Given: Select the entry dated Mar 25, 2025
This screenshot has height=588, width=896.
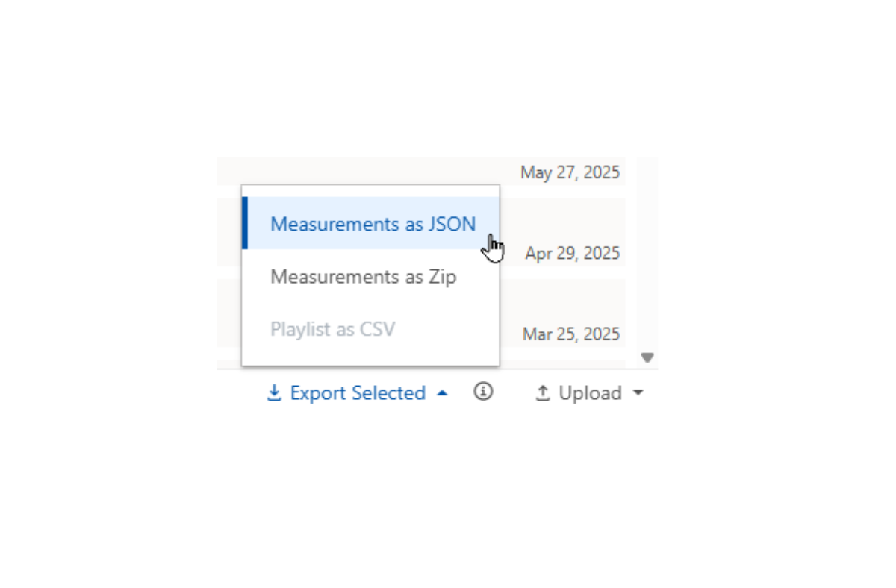Looking at the screenshot, I should (x=571, y=334).
